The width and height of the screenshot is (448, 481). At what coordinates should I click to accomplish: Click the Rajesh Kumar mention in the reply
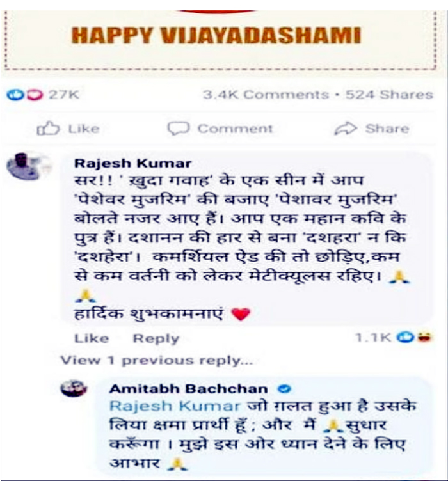[175, 406]
